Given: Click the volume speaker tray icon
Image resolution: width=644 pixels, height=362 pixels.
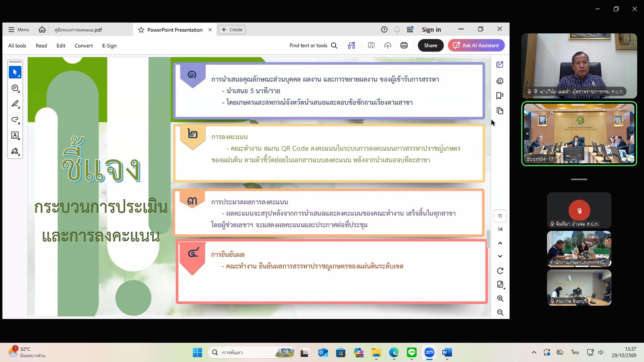Looking at the screenshot, I should [x=601, y=353].
